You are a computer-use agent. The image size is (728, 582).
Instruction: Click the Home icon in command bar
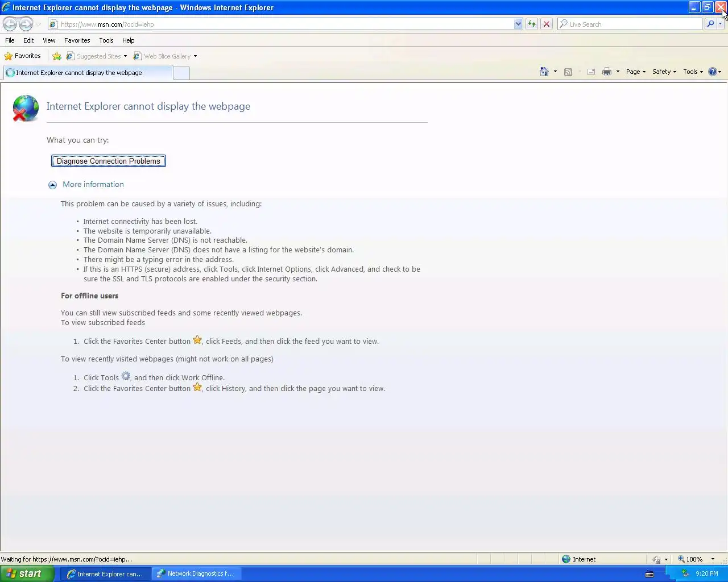coord(544,72)
